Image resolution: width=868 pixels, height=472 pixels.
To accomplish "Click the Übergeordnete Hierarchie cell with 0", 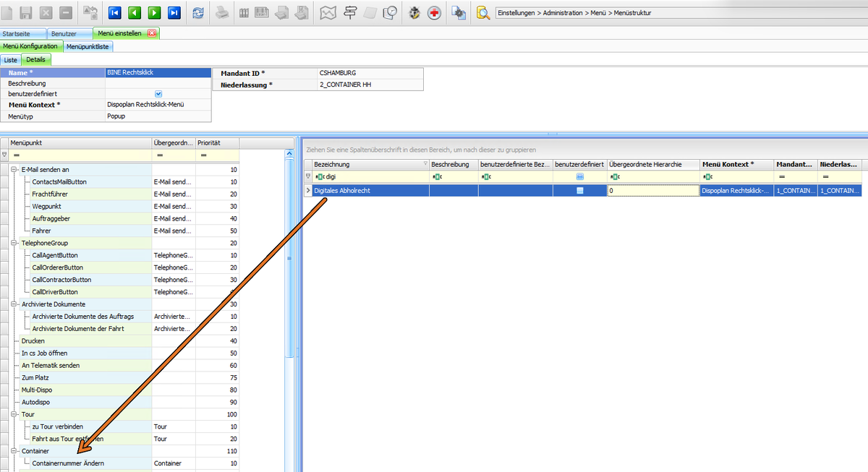I will point(653,190).
